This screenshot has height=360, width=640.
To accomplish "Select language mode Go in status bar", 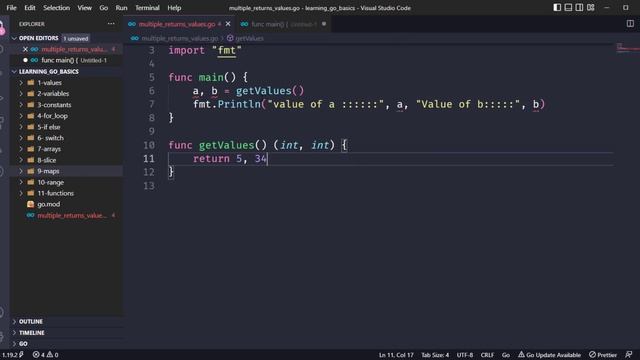I will pyautogui.click(x=506, y=355).
